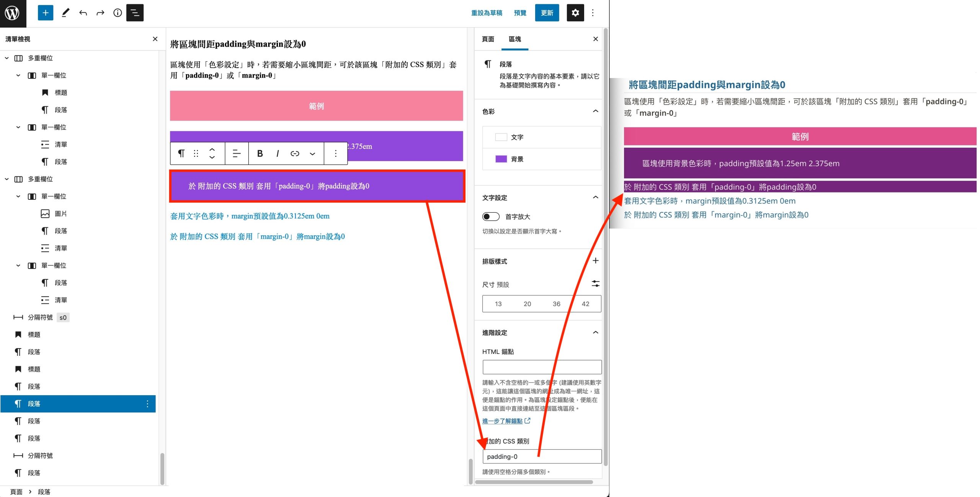Viewport: 980px width, 497px height.
Task: Open custom size toggle for 尺寸 setting
Action: (595, 284)
